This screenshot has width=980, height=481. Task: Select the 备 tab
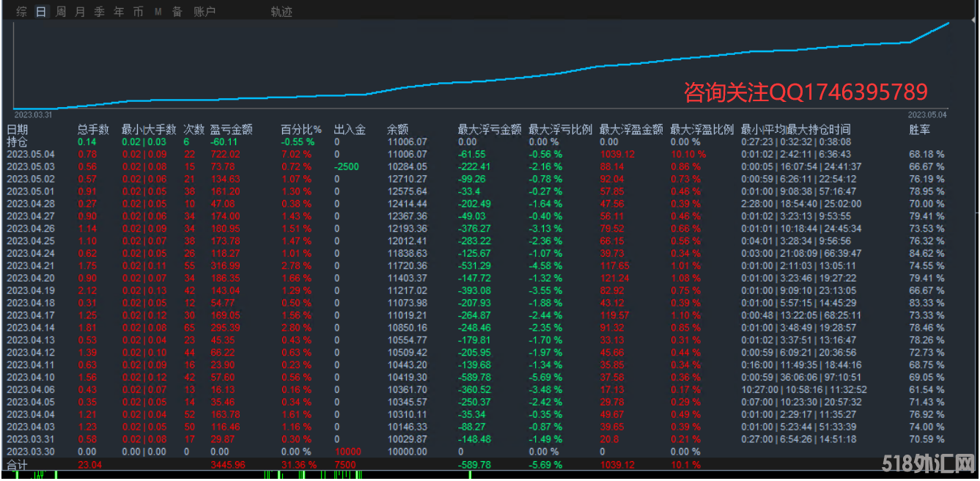[x=177, y=12]
